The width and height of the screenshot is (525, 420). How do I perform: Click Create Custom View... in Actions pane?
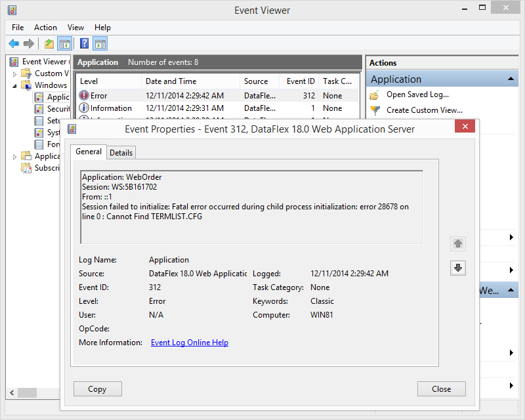(425, 110)
